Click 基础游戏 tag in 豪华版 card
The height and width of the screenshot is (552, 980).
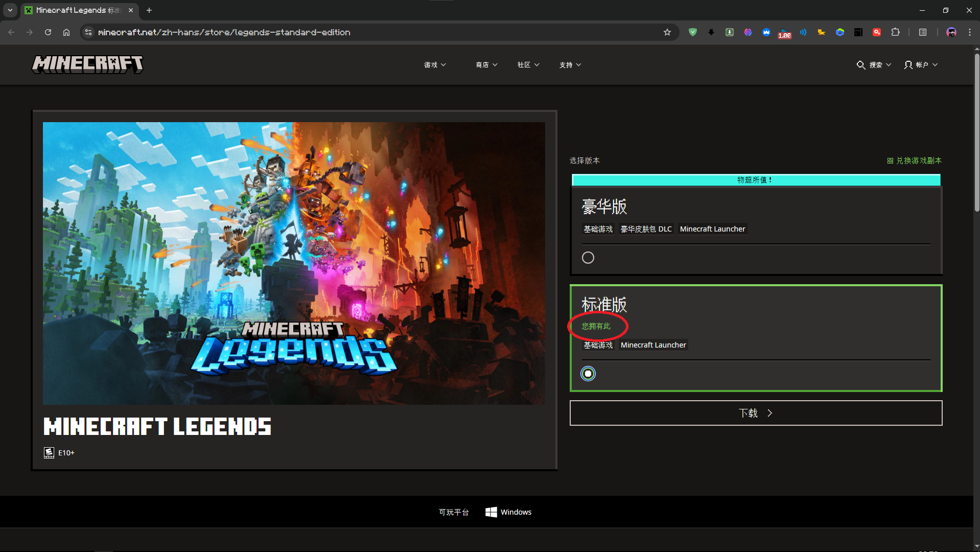point(598,229)
